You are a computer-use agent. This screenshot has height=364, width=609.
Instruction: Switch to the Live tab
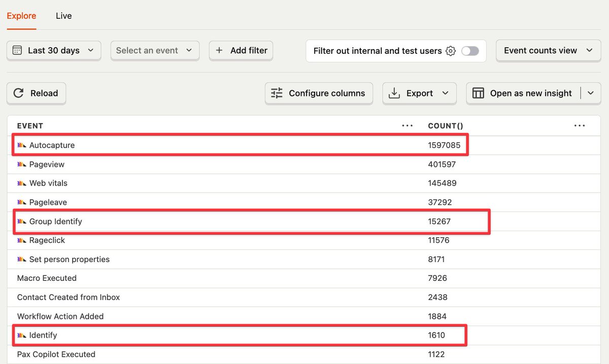[x=63, y=16]
